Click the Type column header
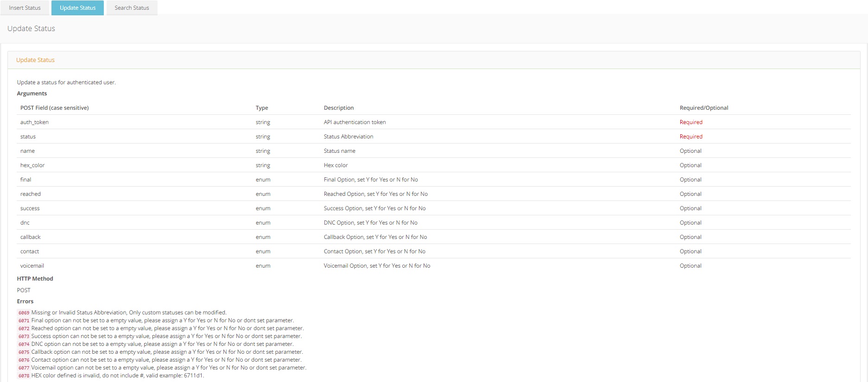This screenshot has height=382, width=868. click(262, 108)
